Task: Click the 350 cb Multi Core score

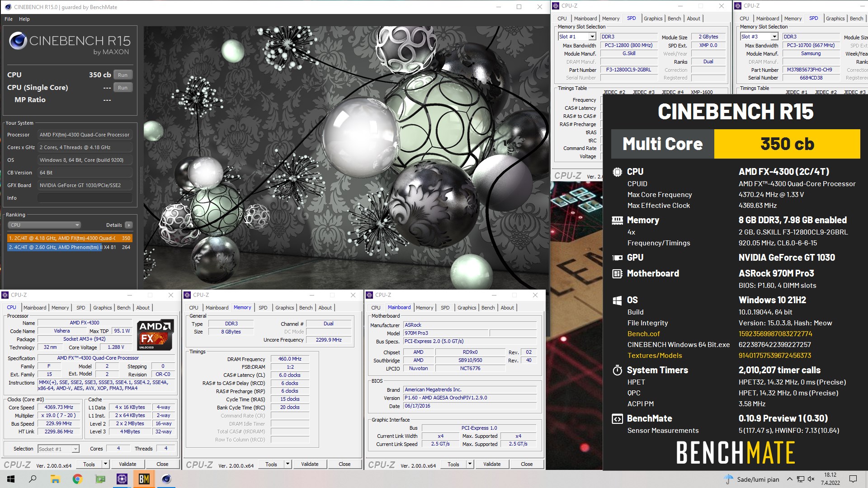Action: tap(787, 144)
